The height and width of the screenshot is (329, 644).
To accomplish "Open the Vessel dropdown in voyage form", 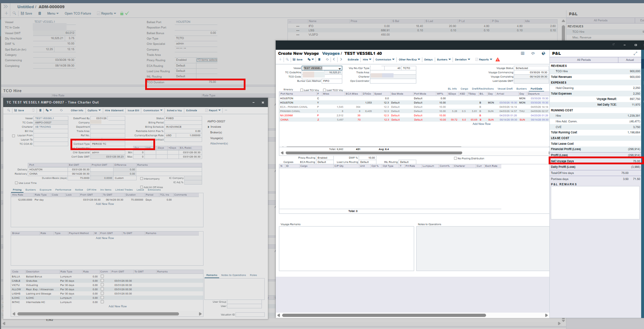I will click(340, 68).
